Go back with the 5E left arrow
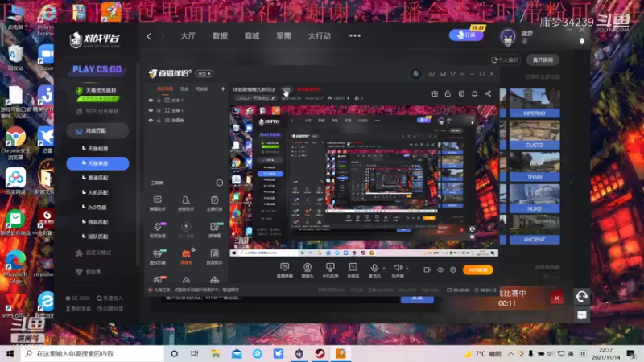644x362 pixels. (x=149, y=36)
